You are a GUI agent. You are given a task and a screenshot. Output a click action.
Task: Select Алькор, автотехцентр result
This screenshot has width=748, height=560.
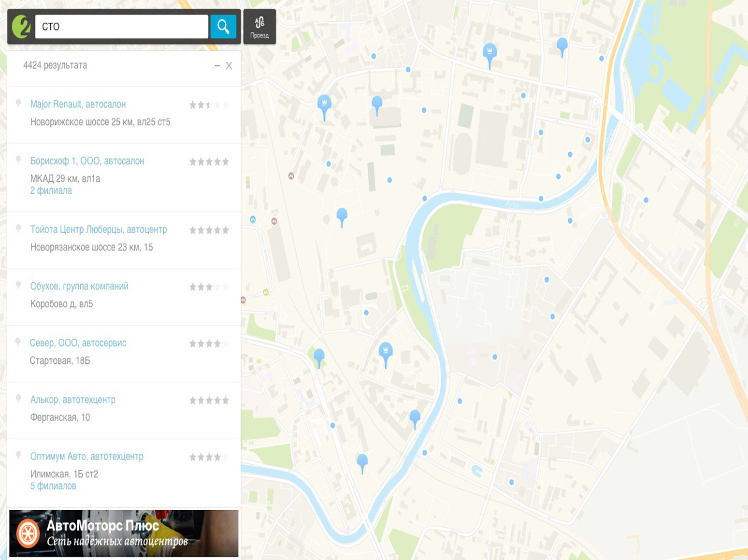72,400
